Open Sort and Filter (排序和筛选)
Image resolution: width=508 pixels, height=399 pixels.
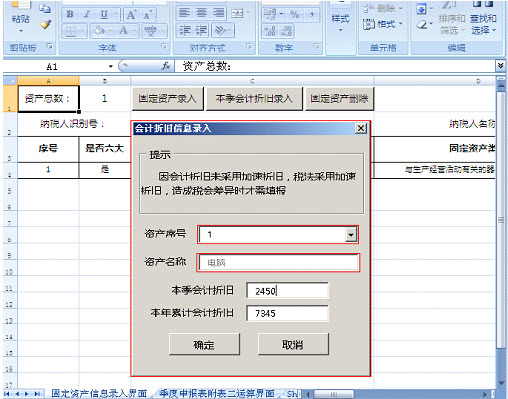point(451,18)
